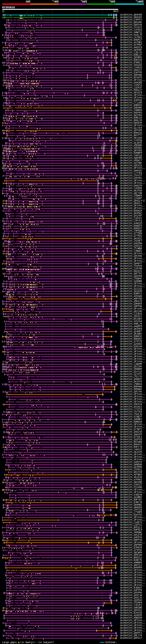Image resolution: width=146 pixels, height=644 pixels.
Task: Select hit UniRef100_Q9SBM1
Action: click(131, 57)
